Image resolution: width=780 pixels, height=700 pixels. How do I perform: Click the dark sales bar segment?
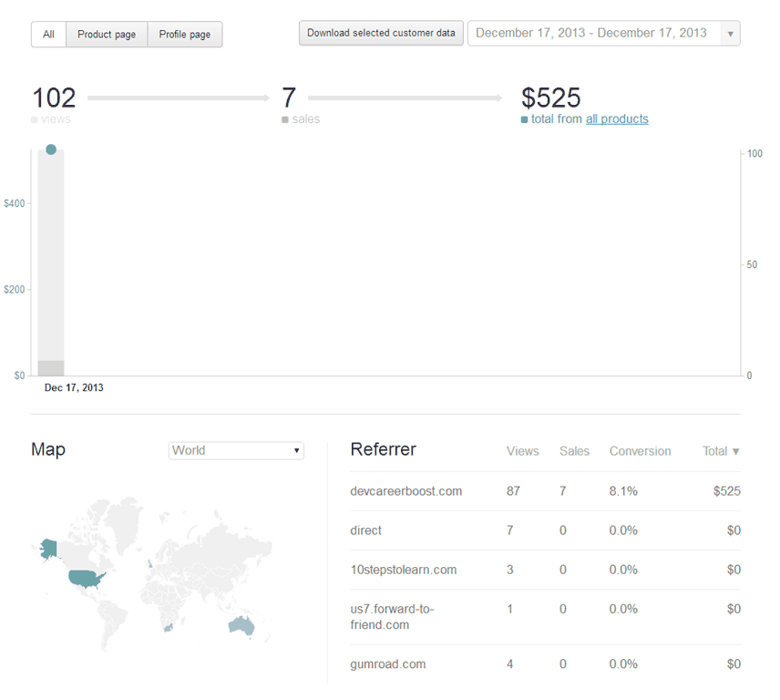pos(51,367)
